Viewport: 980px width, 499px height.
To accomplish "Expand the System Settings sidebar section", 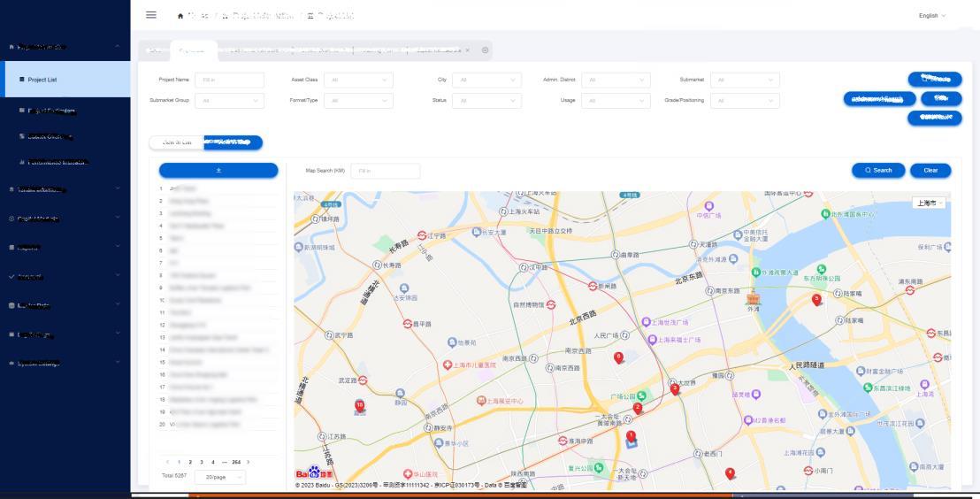I will click(65, 364).
